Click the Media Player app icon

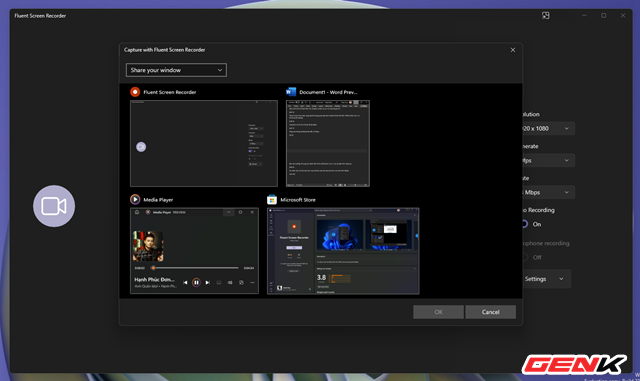[135, 200]
